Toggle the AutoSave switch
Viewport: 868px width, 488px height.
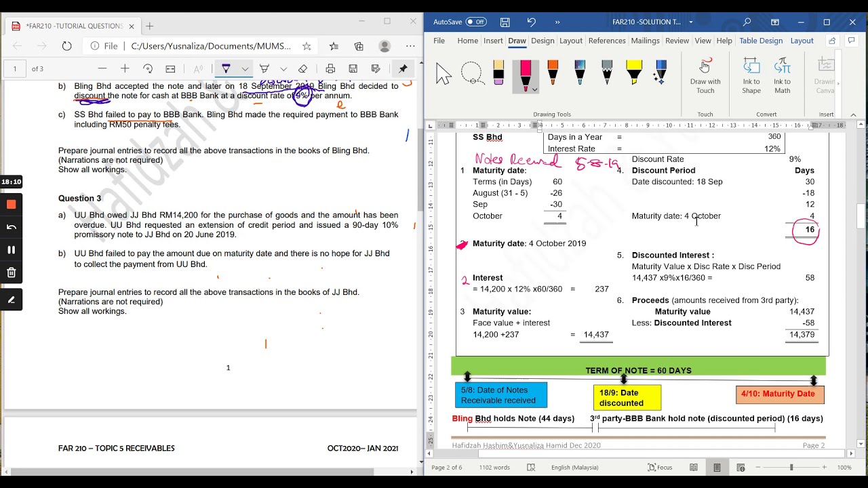coord(476,22)
